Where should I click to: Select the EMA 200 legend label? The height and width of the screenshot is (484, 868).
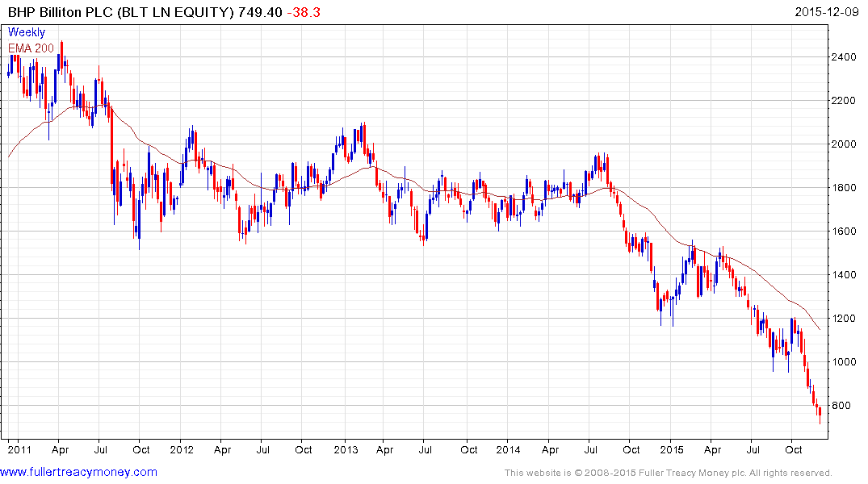coord(31,48)
